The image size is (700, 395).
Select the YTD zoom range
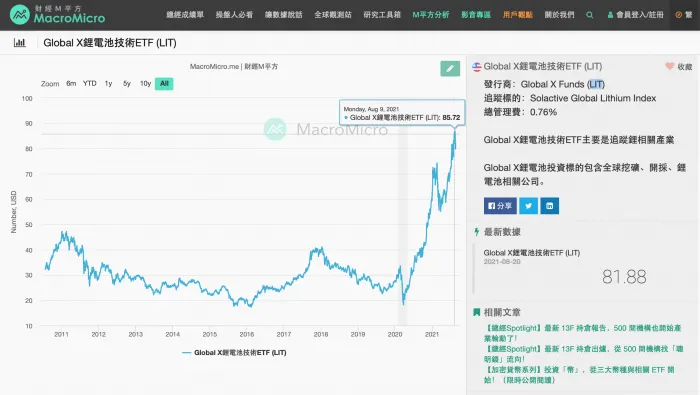tap(90, 83)
